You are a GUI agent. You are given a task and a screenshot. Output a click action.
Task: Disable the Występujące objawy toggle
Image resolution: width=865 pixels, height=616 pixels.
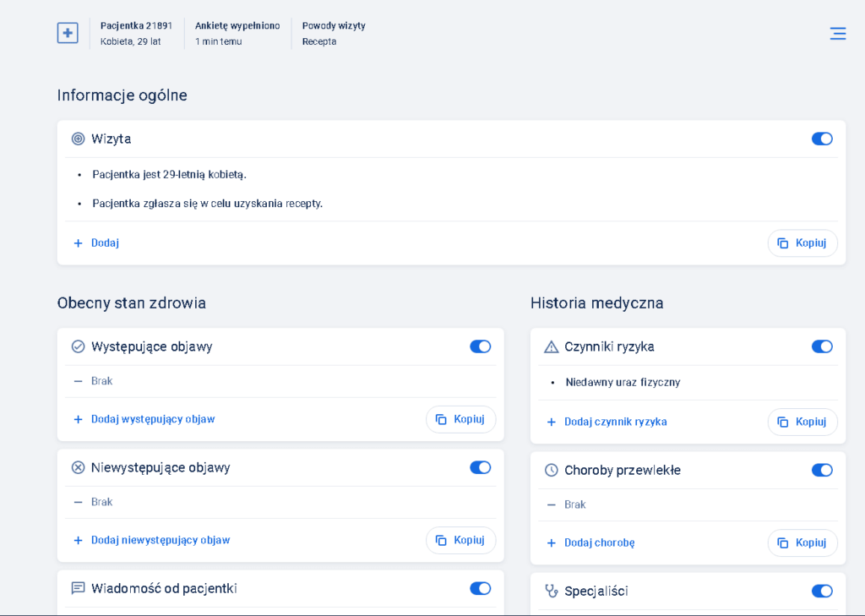click(x=480, y=346)
